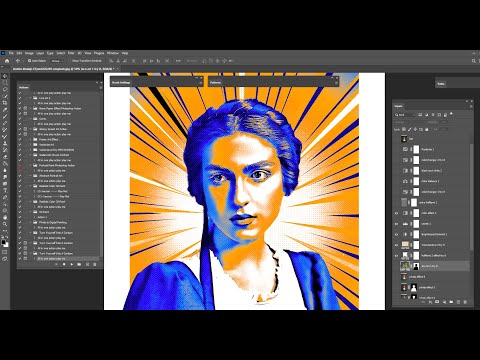
Task: Select the Color Balance 1 layer mask thumbnail
Action: (416, 181)
